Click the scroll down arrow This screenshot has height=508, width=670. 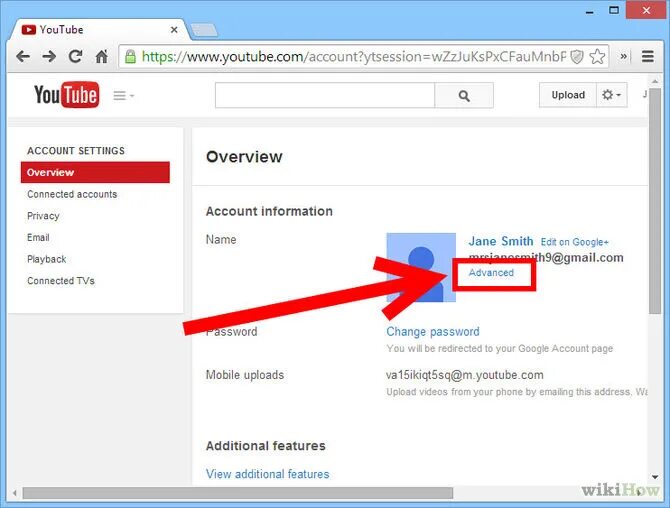tap(655, 477)
